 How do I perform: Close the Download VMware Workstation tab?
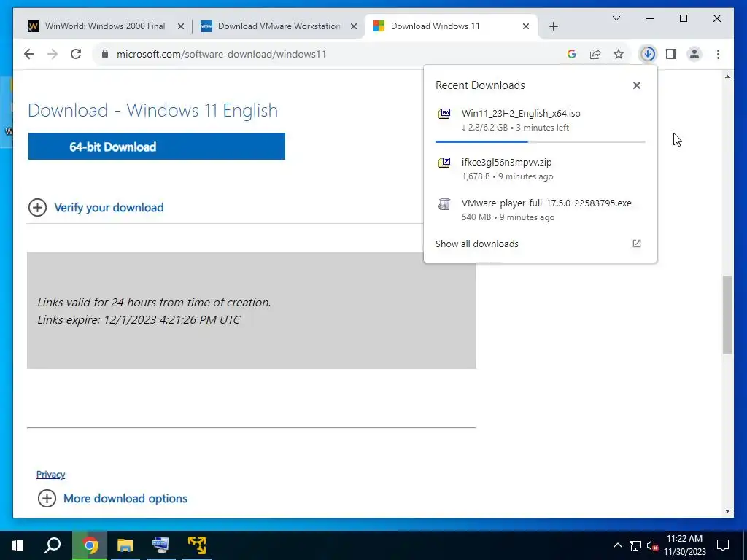(x=354, y=27)
